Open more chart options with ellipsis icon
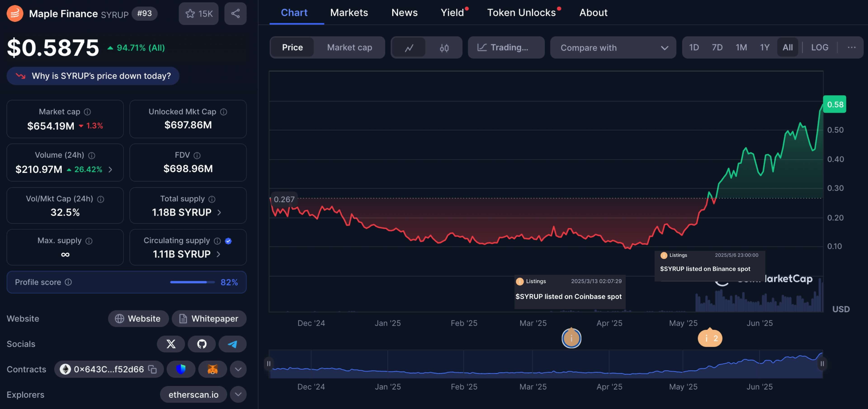This screenshot has height=409, width=868. pos(852,47)
